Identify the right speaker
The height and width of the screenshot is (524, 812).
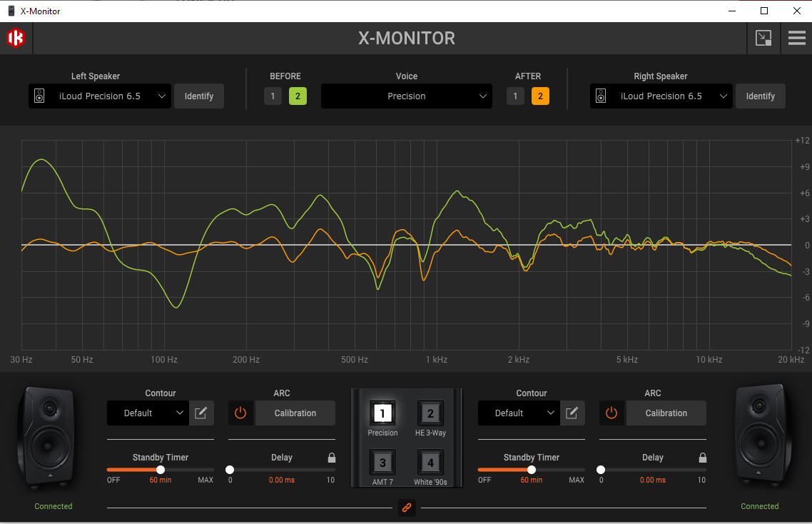[x=760, y=96]
